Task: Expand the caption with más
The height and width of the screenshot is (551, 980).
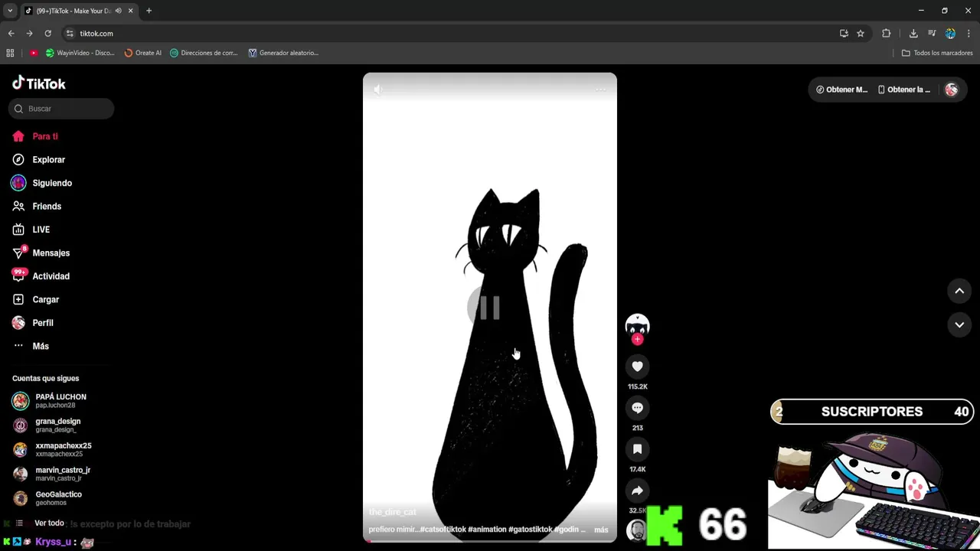Action: point(601,530)
